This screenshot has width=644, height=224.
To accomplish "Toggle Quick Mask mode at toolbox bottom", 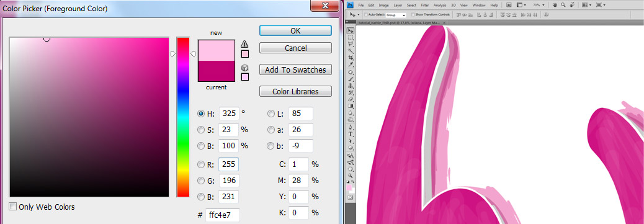I will pos(351,197).
